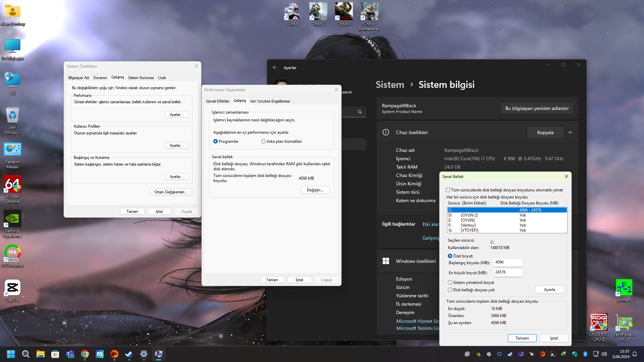Switch to Görsel Efektler tab

(x=217, y=101)
